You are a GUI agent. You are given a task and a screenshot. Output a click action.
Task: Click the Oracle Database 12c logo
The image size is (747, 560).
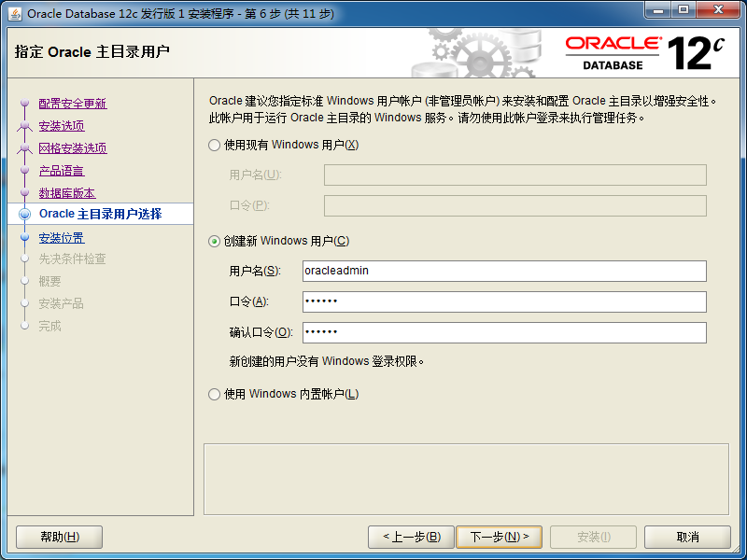pos(645,53)
